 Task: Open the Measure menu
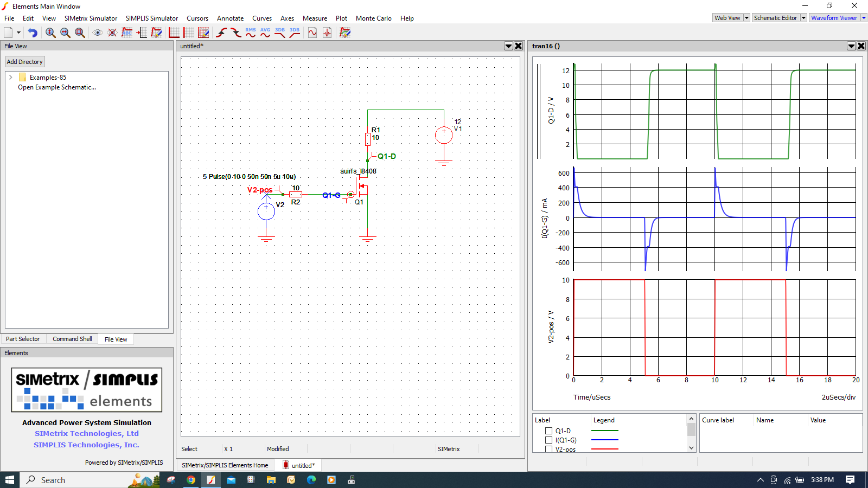315,18
